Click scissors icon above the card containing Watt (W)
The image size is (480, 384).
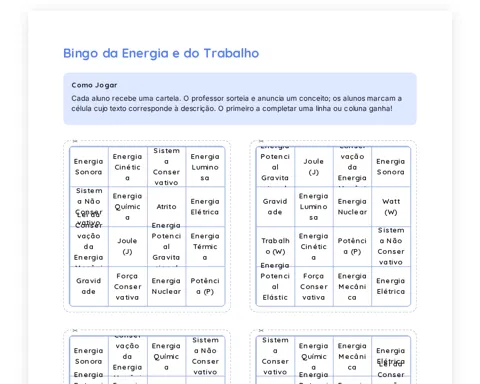261,141
